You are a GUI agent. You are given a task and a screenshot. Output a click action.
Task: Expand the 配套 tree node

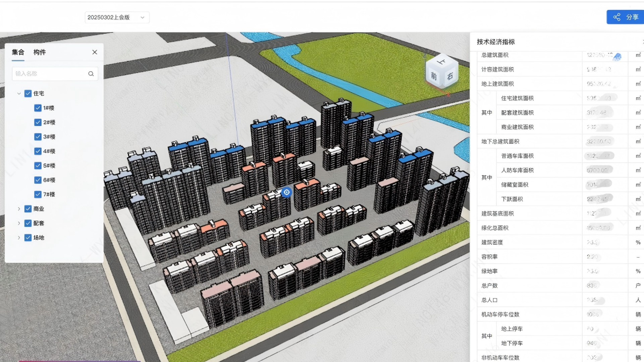[19, 223]
